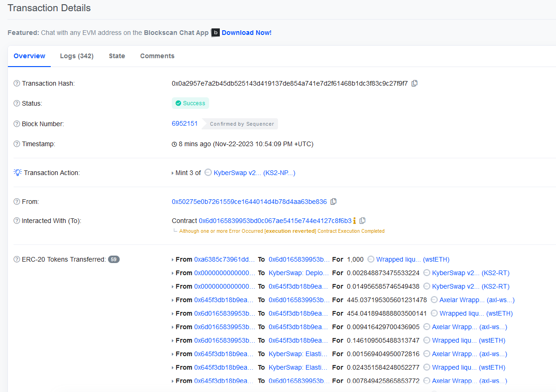
Task: Open the Logs (342) tab
Action: 76,56
